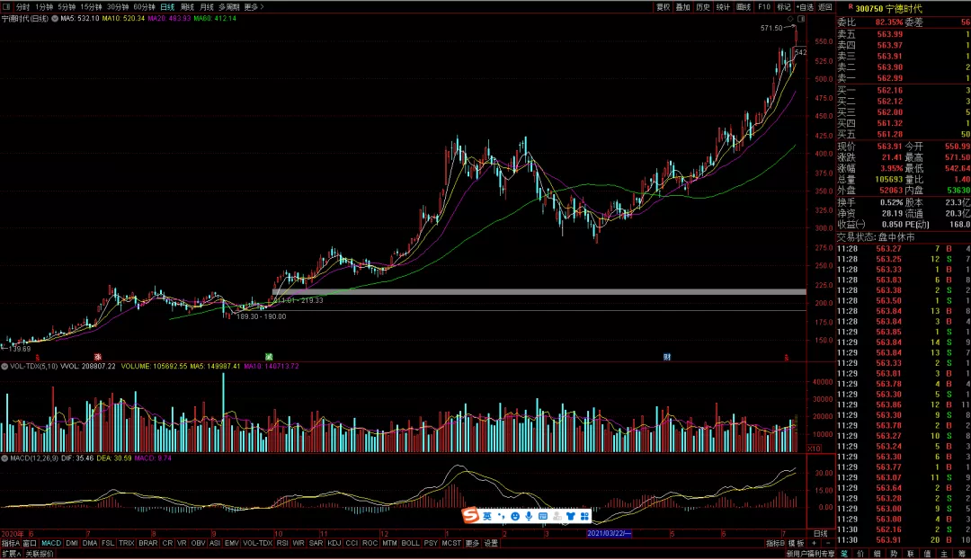Click the red R badge beside 300750
The height and width of the screenshot is (560, 971).
point(851,7)
